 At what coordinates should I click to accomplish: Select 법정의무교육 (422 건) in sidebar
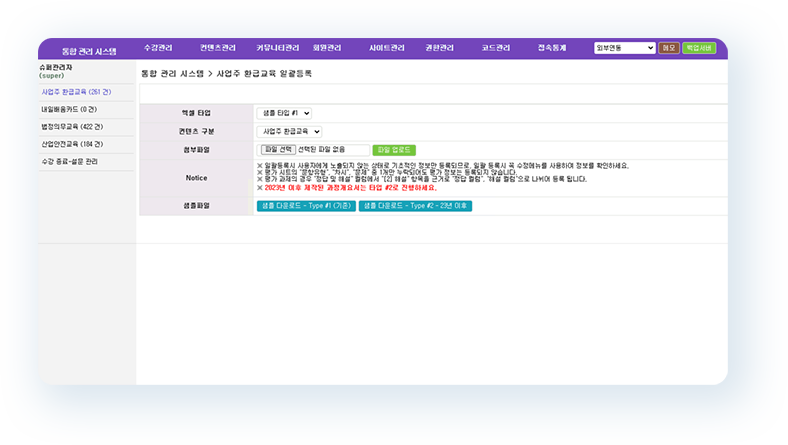[x=71, y=126]
